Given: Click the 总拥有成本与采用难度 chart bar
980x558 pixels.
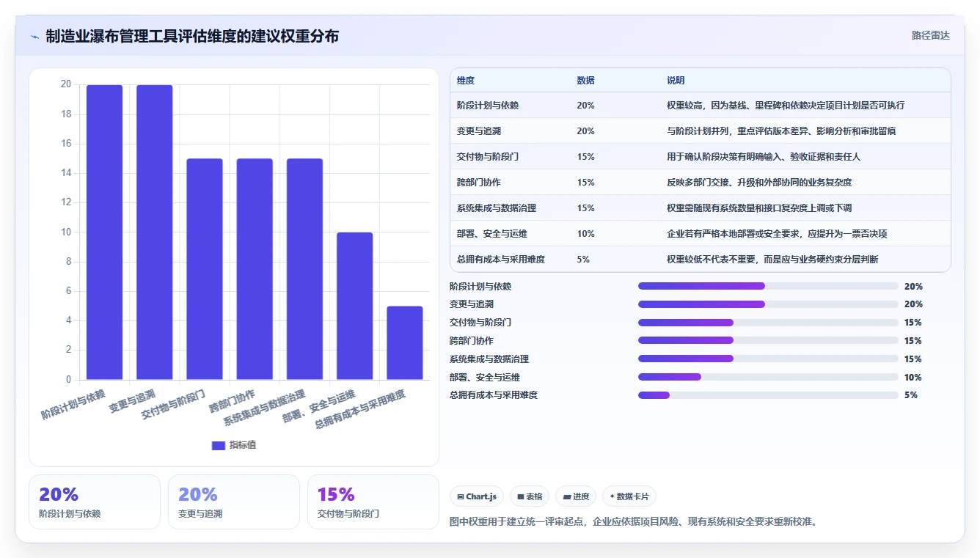Looking at the screenshot, I should pyautogui.click(x=405, y=343).
